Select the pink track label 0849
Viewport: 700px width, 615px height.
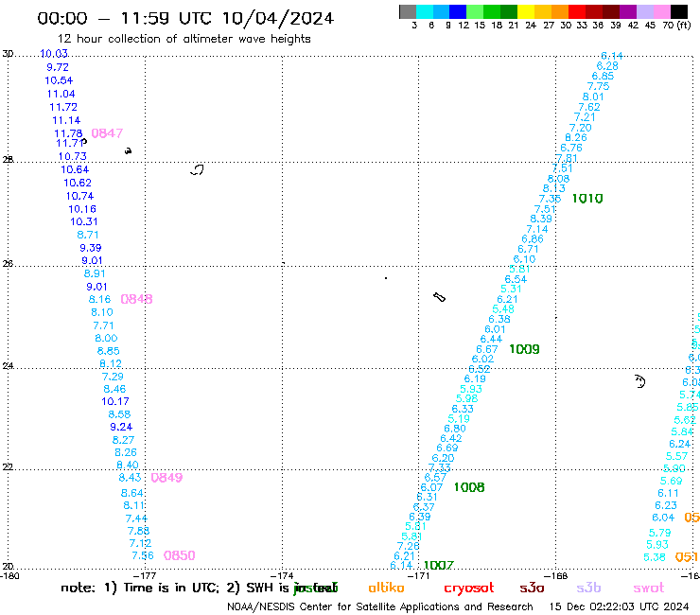pyautogui.click(x=166, y=478)
